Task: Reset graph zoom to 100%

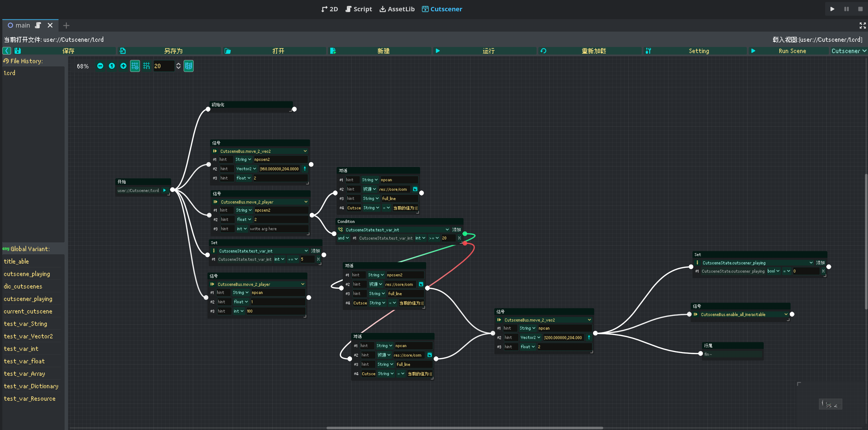Action: coord(112,66)
